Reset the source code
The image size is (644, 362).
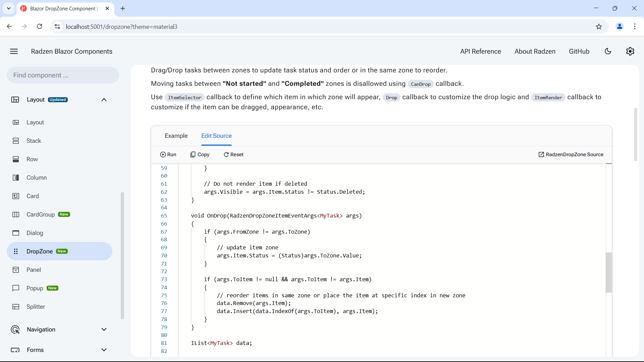tap(233, 155)
